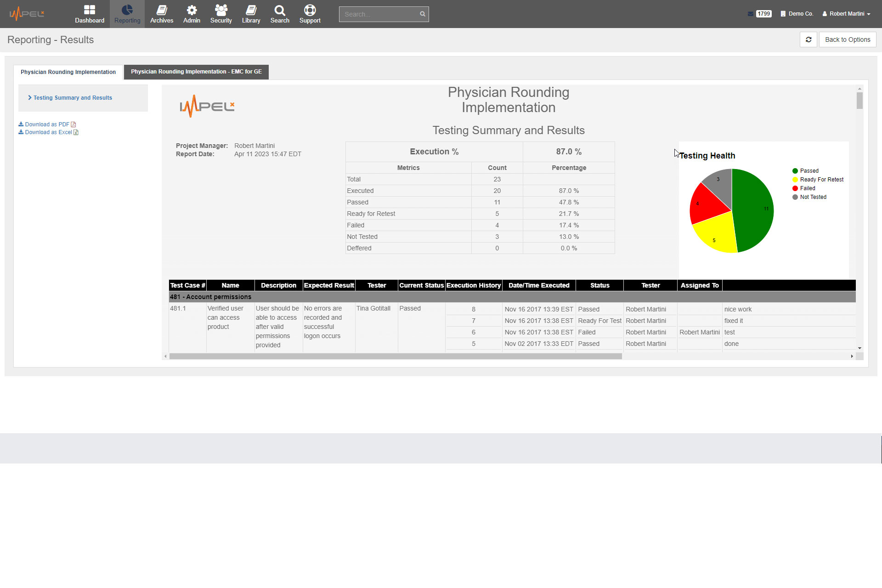Image resolution: width=882 pixels, height=588 pixels.
Task: Click the report vertical scrollbar thumb
Action: (859, 101)
